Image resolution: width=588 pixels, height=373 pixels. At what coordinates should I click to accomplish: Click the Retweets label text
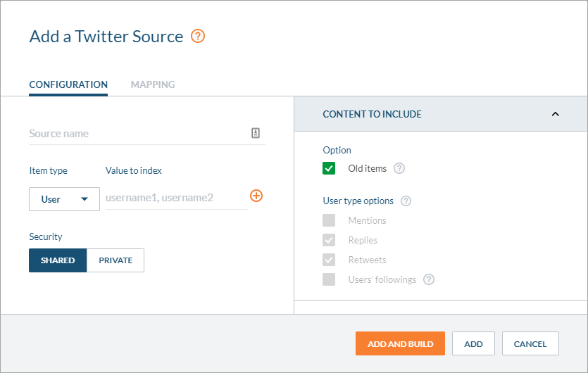click(367, 260)
